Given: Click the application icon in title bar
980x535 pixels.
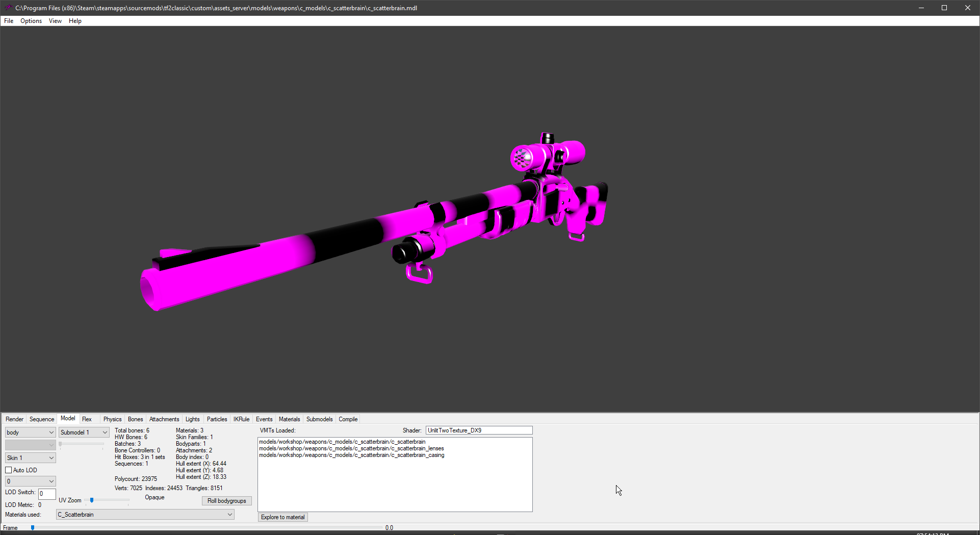Looking at the screenshot, I should click(8, 8).
